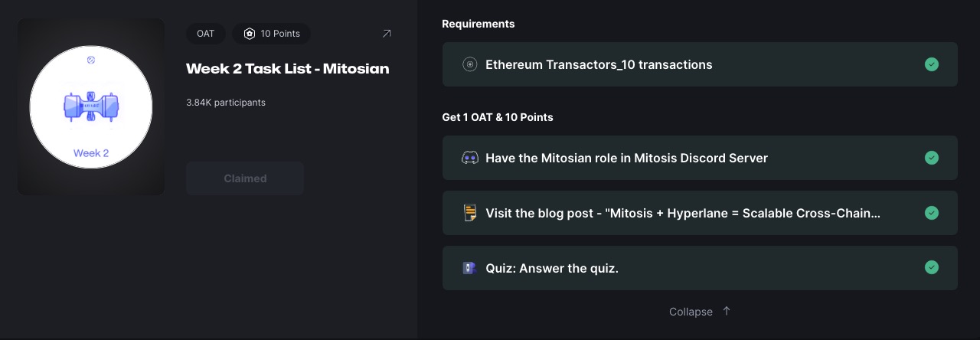980x340 pixels.
Task: Click green checkmark on Discord role row
Action: pyautogui.click(x=931, y=158)
